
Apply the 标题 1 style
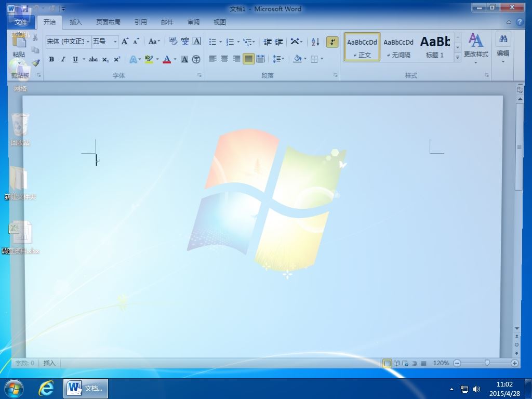pos(435,47)
